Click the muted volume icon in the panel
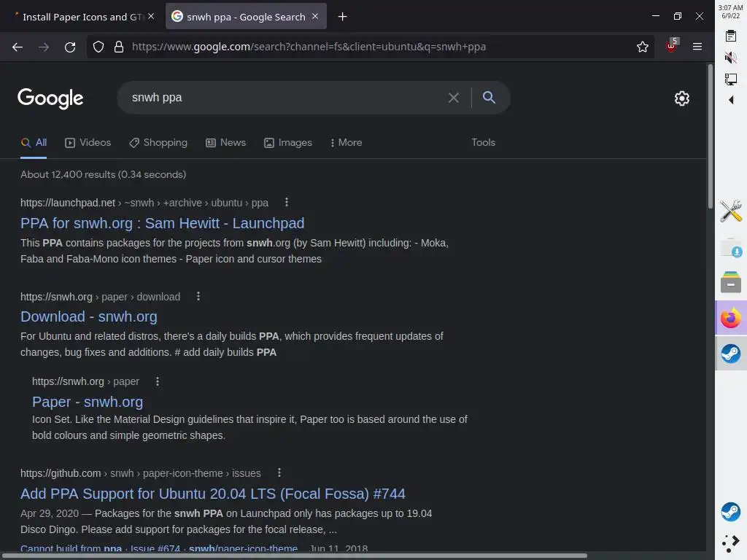 [x=731, y=58]
